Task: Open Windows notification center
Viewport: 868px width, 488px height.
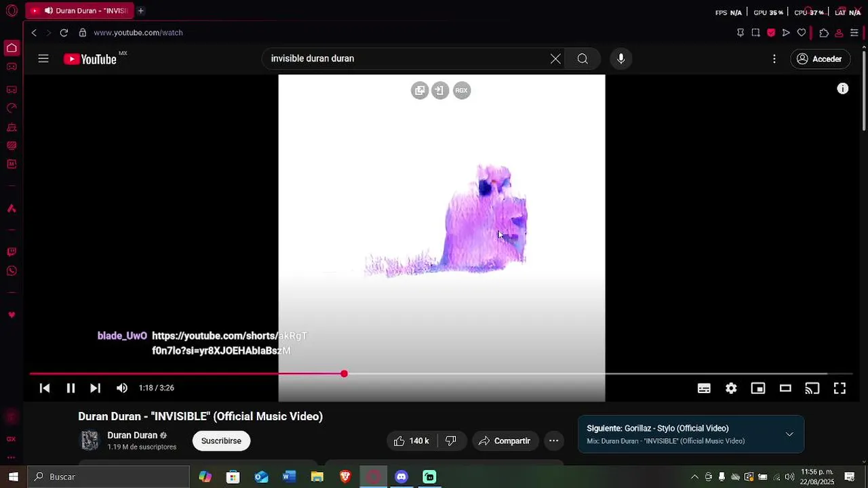Action: 850,477
